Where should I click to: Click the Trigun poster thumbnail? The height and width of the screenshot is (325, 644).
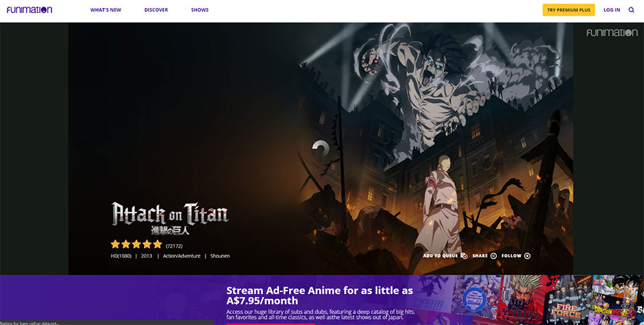pos(520,300)
